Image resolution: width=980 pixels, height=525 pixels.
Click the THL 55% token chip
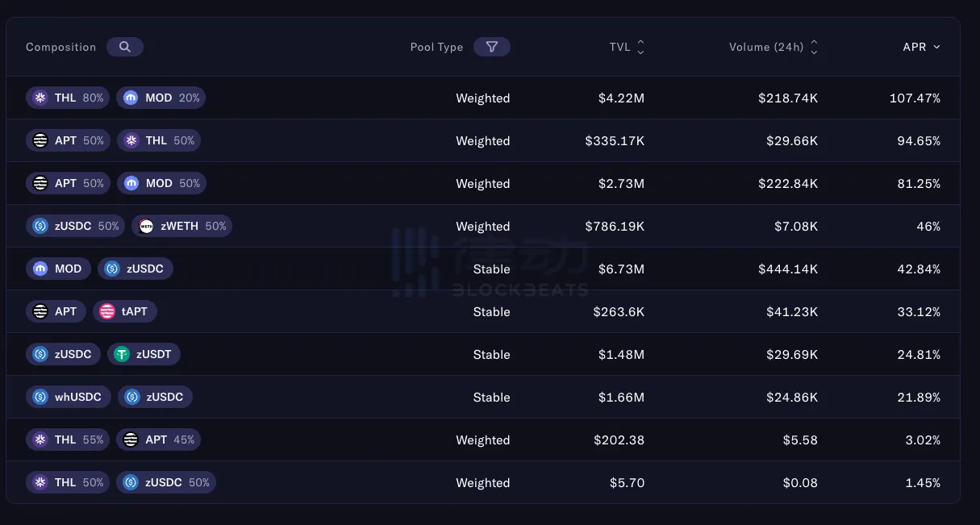(x=68, y=440)
